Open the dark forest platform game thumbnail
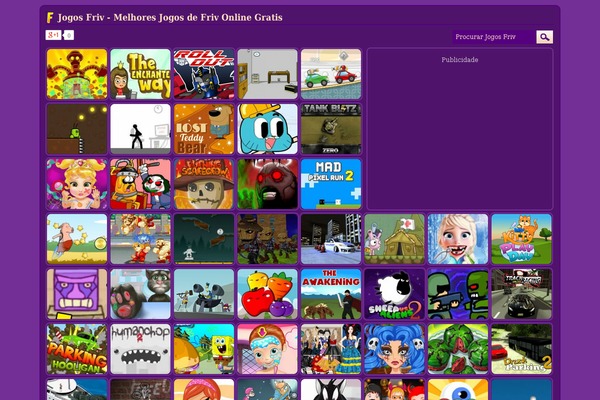600x400 pixels. [204, 239]
